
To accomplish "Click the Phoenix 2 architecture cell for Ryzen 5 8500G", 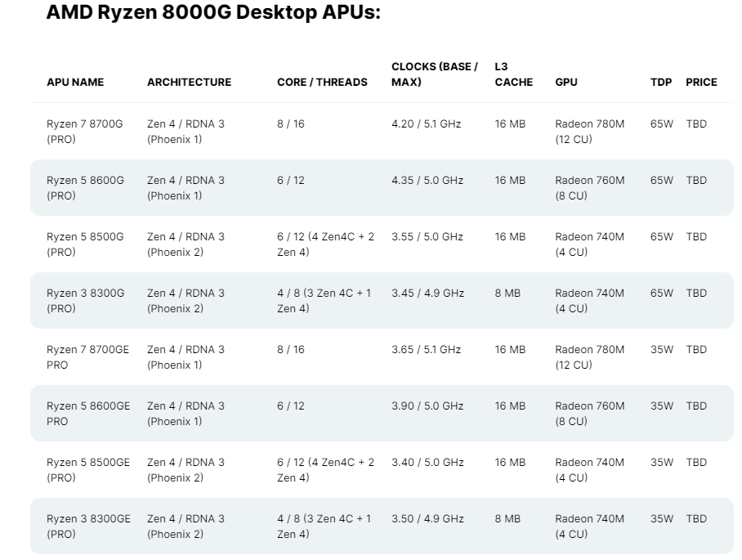I will click(x=185, y=244).
